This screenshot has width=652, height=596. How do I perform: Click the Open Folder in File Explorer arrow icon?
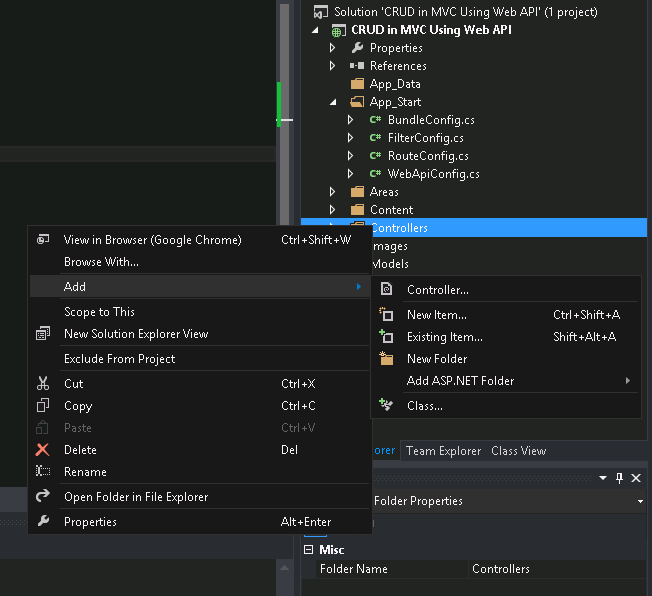point(43,495)
